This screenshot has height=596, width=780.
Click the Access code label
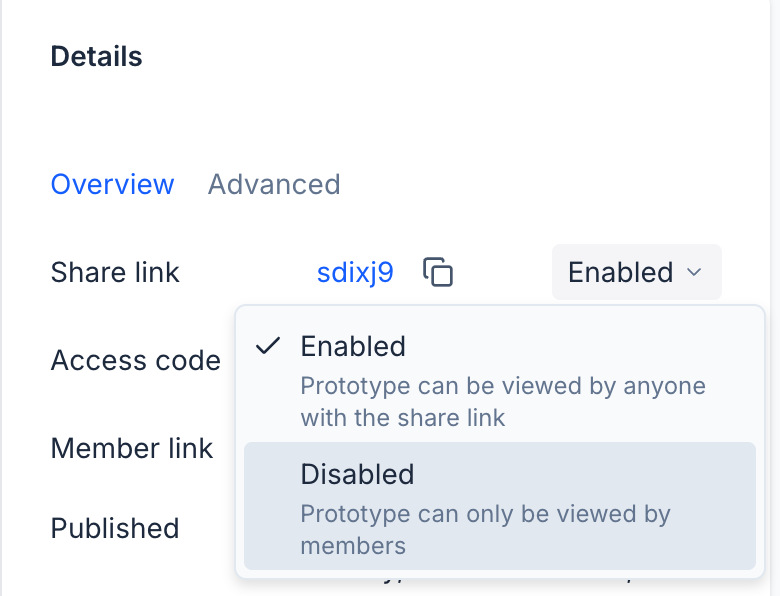point(135,360)
